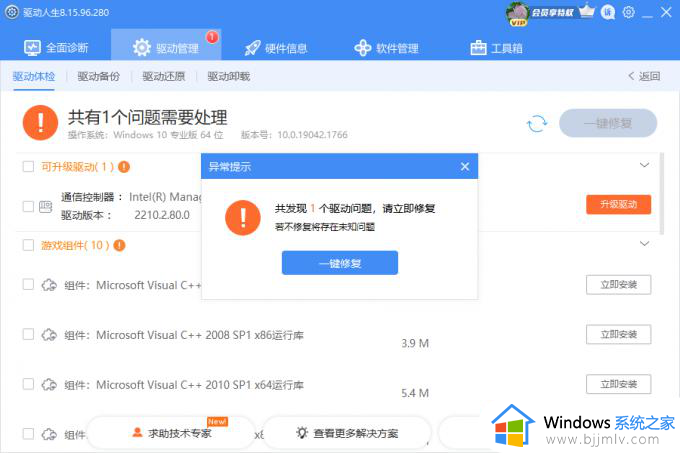Screen dimensions: 680x453
Task: Select the 驱动卸载 sub-tab
Action: click(229, 77)
